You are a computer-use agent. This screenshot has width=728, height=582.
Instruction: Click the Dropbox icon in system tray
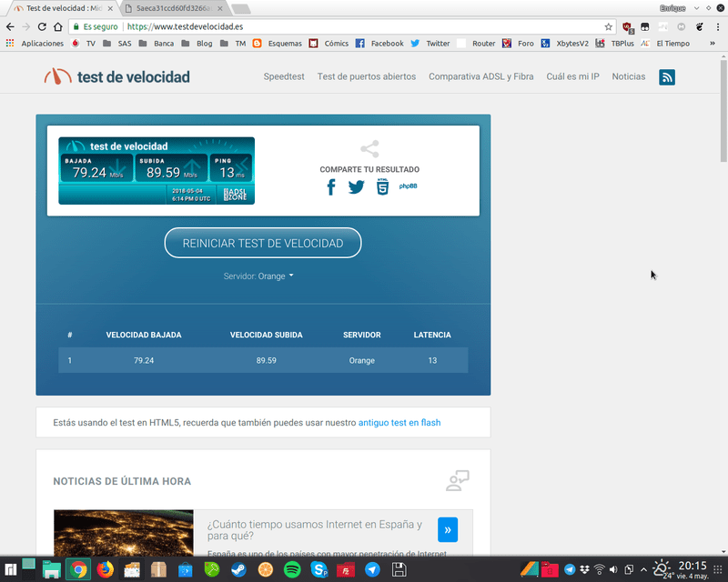[584, 569]
